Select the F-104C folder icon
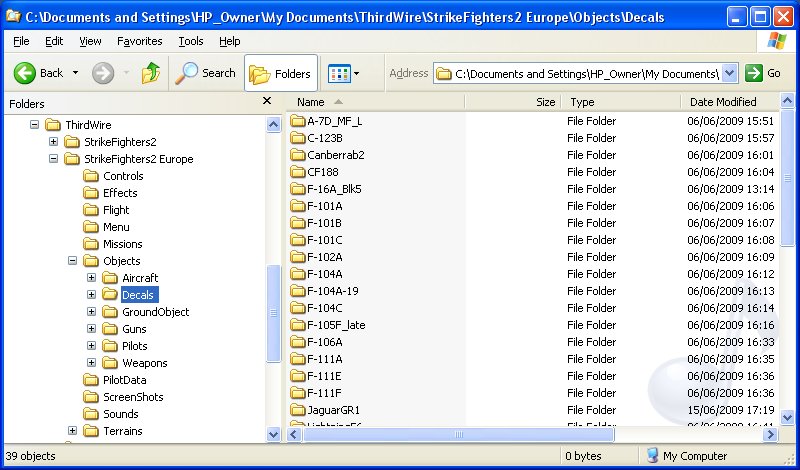 tap(297, 308)
